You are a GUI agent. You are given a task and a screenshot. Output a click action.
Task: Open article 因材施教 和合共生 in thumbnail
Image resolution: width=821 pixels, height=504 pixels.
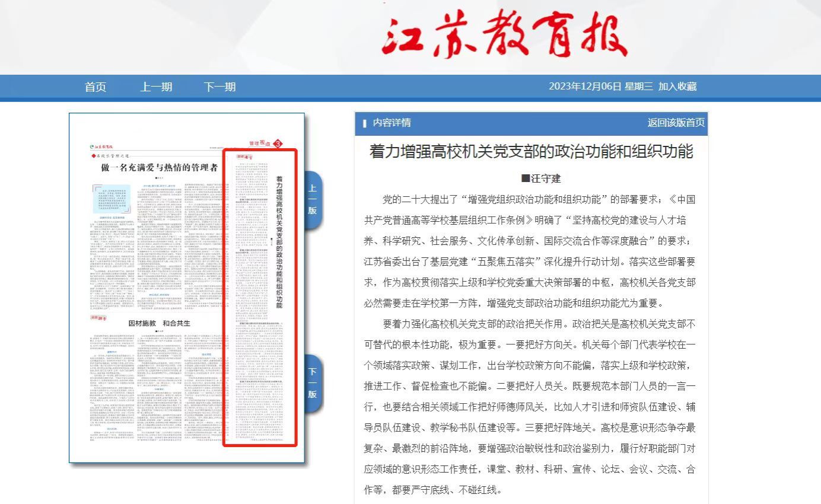[160, 323]
